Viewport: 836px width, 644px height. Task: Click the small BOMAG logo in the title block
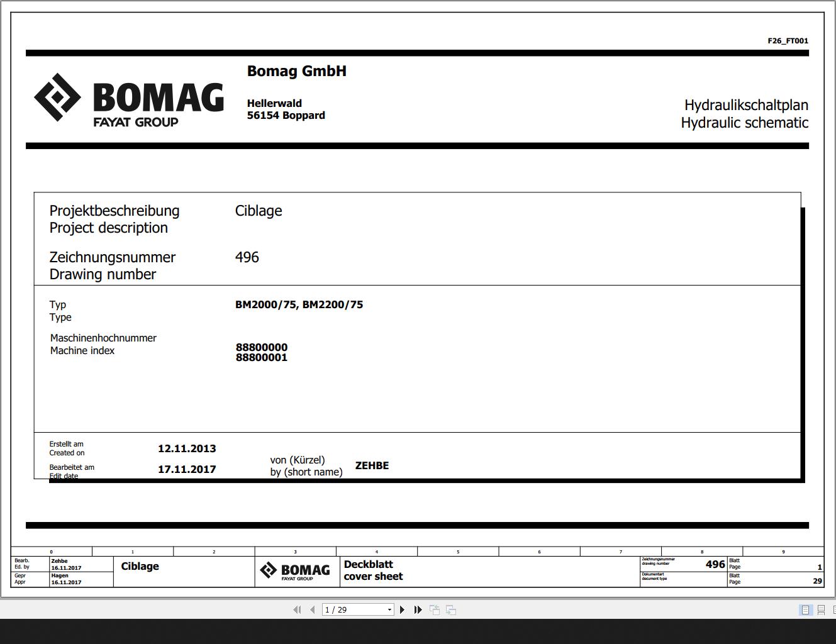pos(296,571)
